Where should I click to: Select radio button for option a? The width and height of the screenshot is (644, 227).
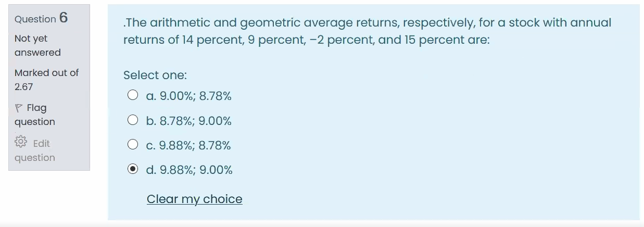[133, 95]
